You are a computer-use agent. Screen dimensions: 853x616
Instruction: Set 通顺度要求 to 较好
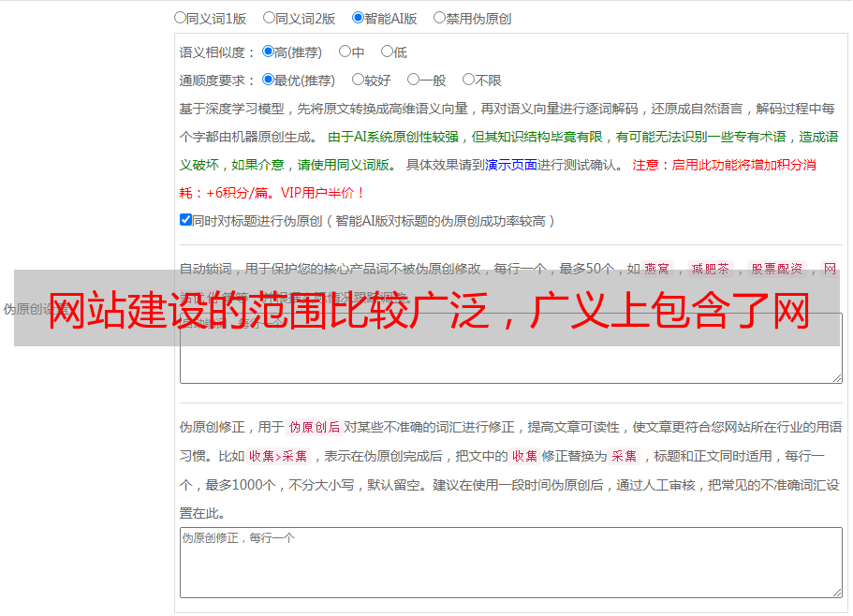[x=358, y=80]
